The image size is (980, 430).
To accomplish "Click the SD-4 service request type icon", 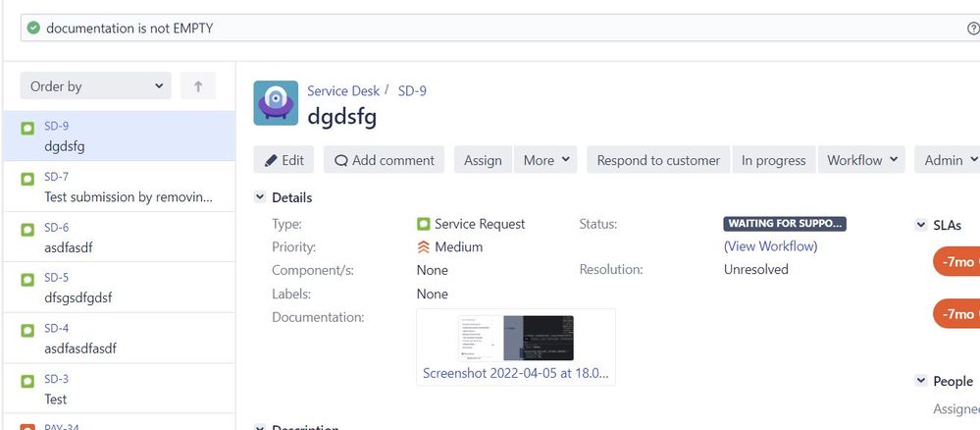I will (x=27, y=331).
